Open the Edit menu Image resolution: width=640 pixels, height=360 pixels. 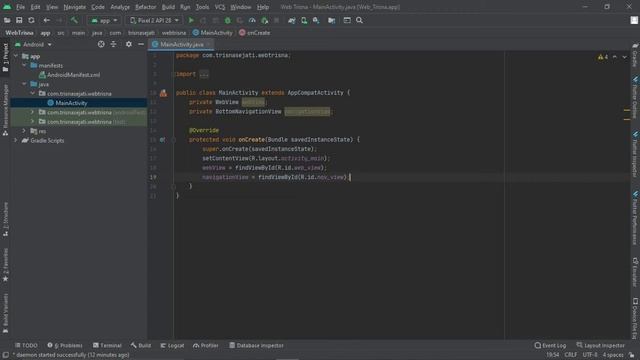point(36,7)
